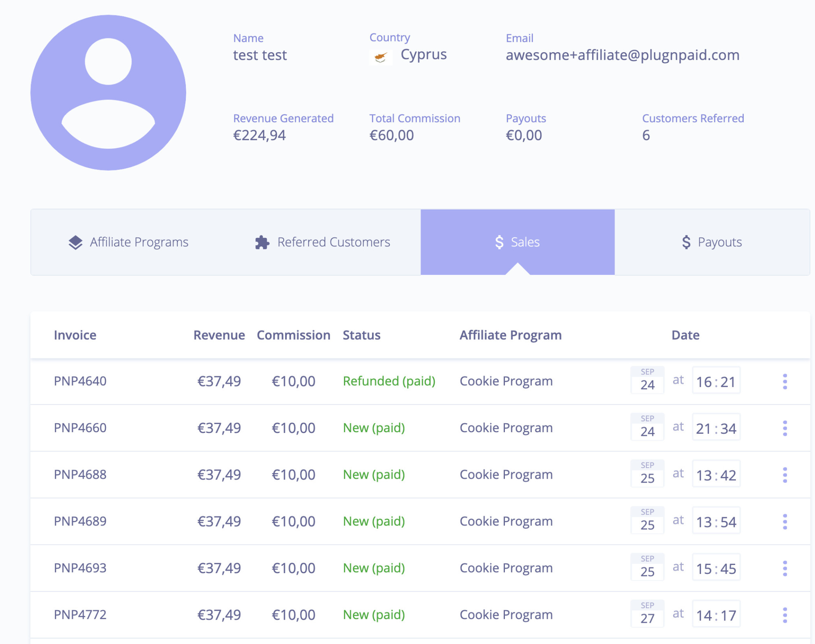Click the affiliate email address
Screen dimensions: 815x644
622,55
